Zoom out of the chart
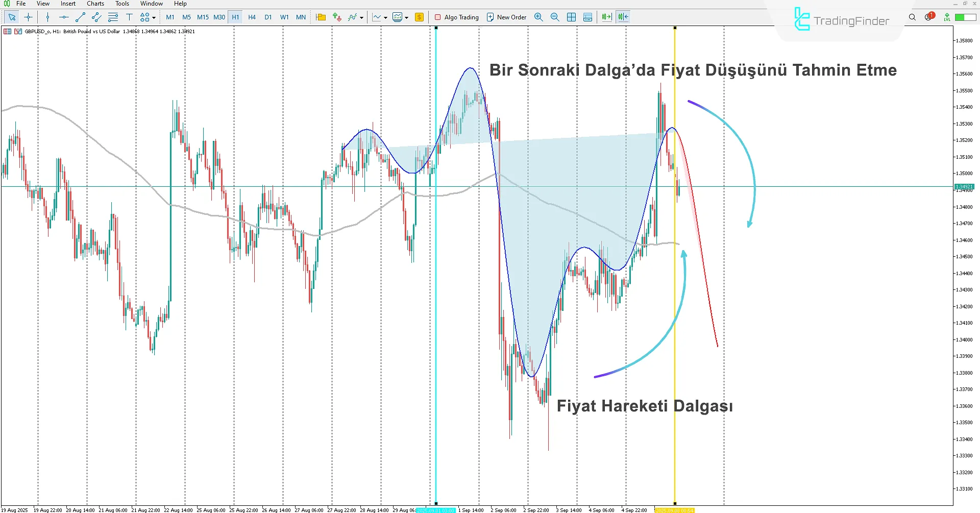 (555, 17)
